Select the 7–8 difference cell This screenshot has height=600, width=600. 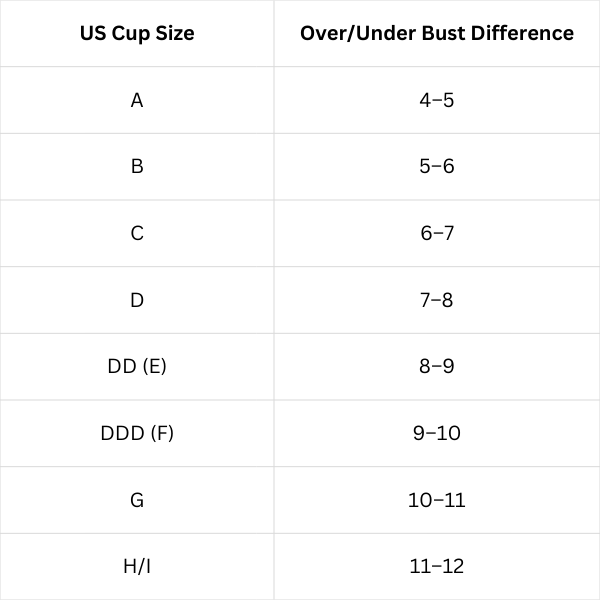coord(437,300)
